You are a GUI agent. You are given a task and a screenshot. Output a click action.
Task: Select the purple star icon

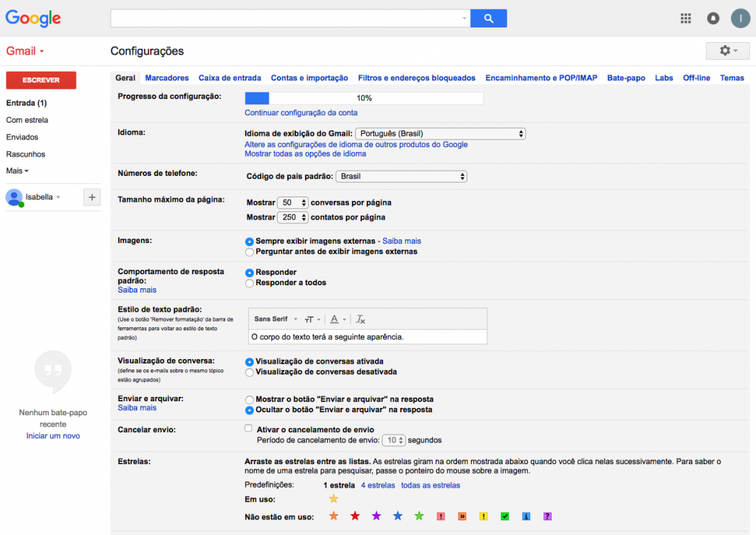[377, 517]
